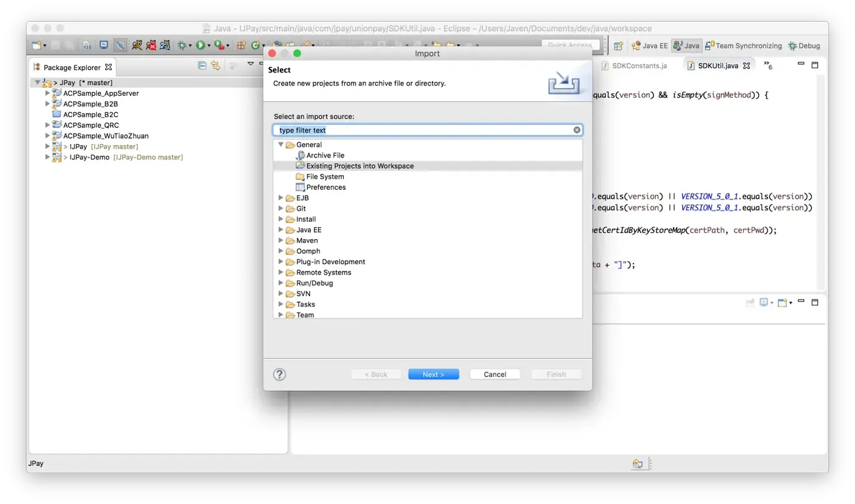Expand the Run/Debug import category

coord(281,283)
